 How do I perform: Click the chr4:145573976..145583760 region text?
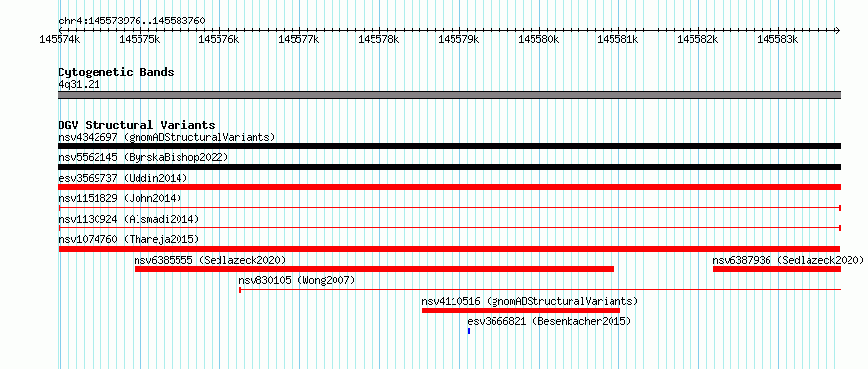coord(132,21)
